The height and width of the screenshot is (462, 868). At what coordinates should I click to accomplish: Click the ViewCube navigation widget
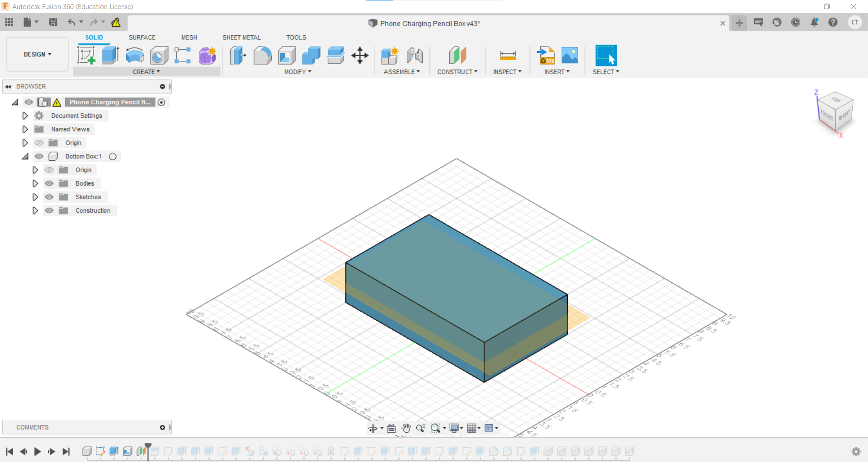click(835, 112)
